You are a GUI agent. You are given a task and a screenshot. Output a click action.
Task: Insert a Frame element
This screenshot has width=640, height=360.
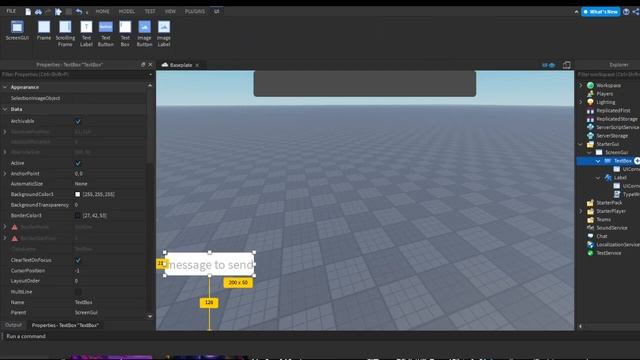[x=44, y=31]
